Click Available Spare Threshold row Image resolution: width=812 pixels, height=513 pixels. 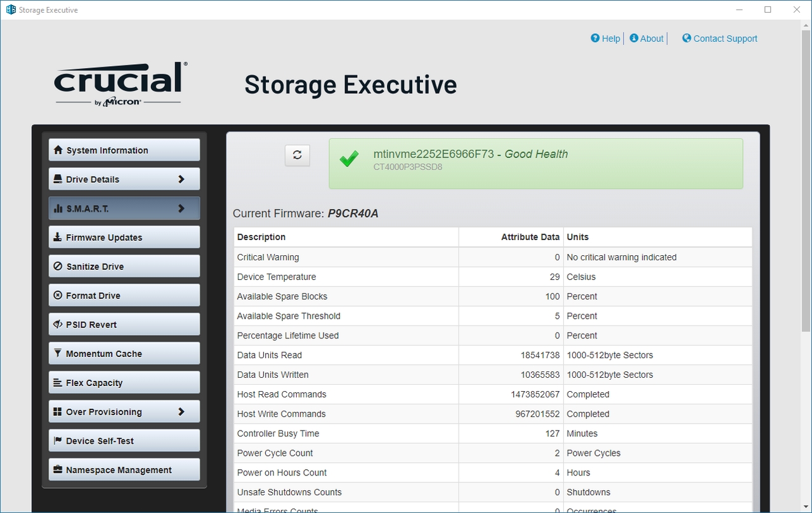[x=492, y=316]
